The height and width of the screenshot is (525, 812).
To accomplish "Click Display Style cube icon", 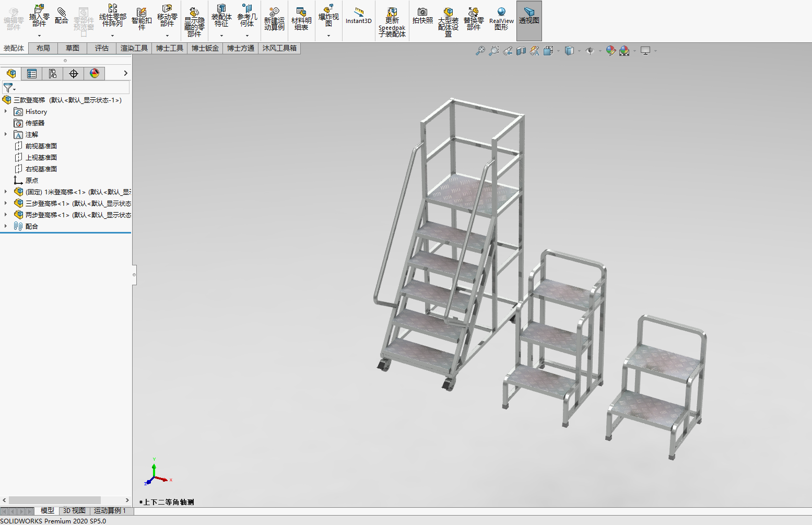I will pos(570,51).
